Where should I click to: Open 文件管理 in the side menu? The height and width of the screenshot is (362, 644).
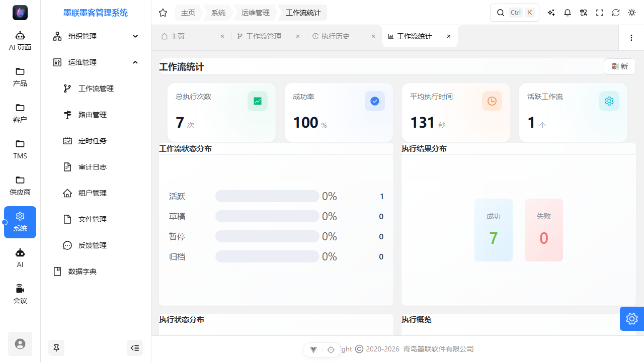(x=96, y=219)
